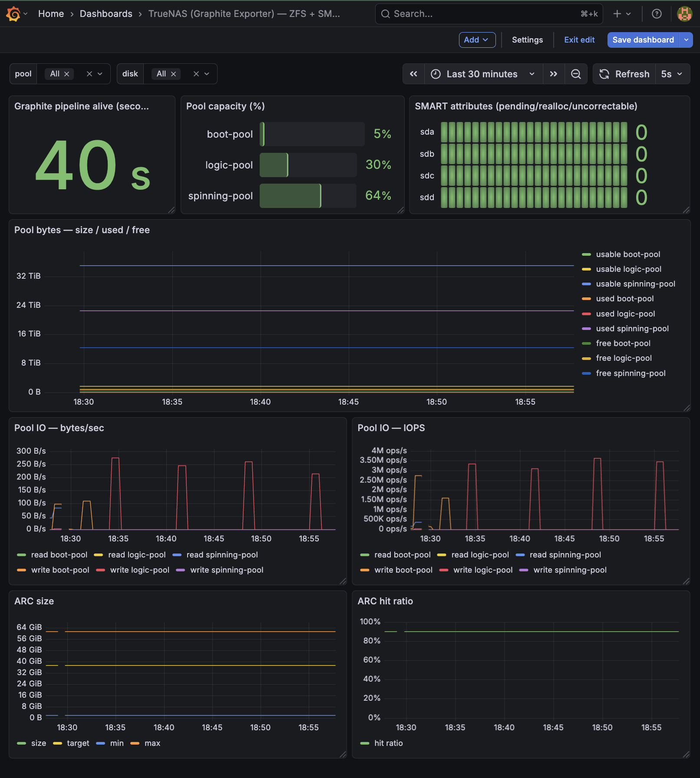Viewport: 700px width, 778px height.
Task: Navigate to Home in the breadcrumb
Action: [x=51, y=14]
